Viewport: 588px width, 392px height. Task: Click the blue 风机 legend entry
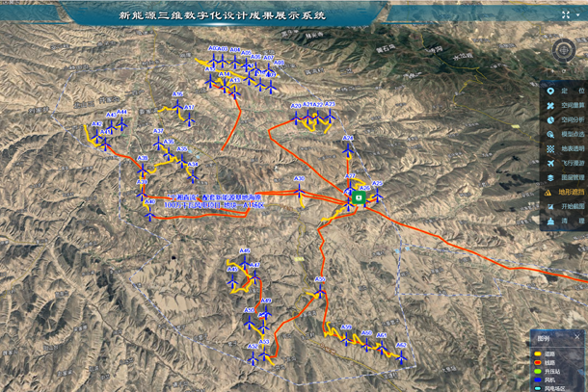point(548,381)
